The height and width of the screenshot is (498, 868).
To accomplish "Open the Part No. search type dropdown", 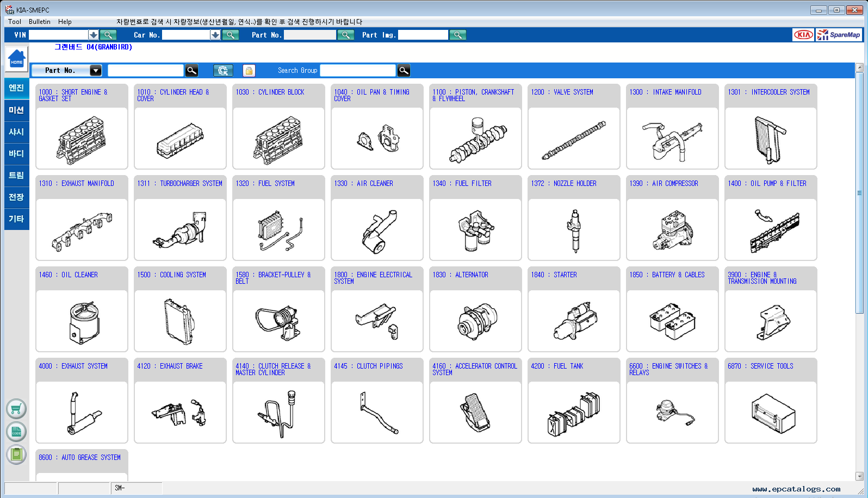I will pos(96,70).
